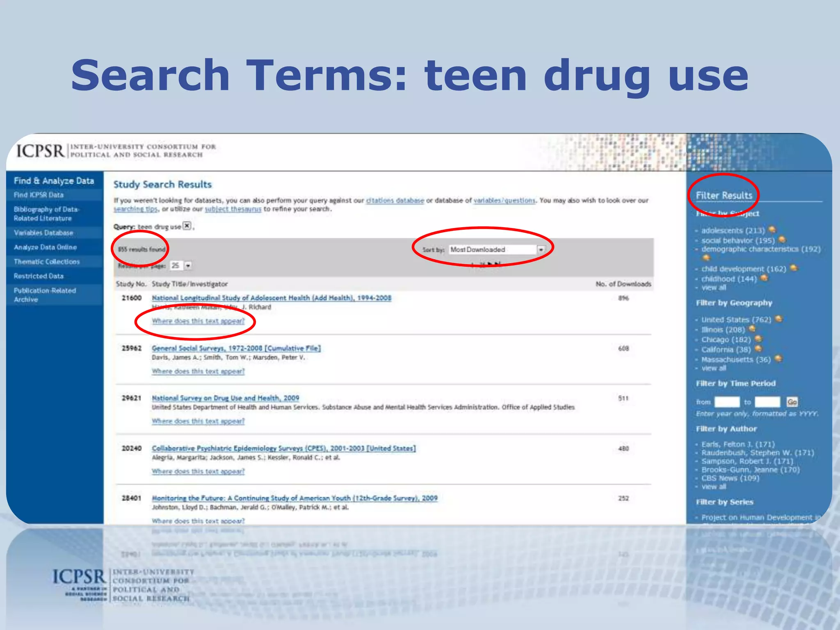Click the icon next to adolescents (213)

772,229
